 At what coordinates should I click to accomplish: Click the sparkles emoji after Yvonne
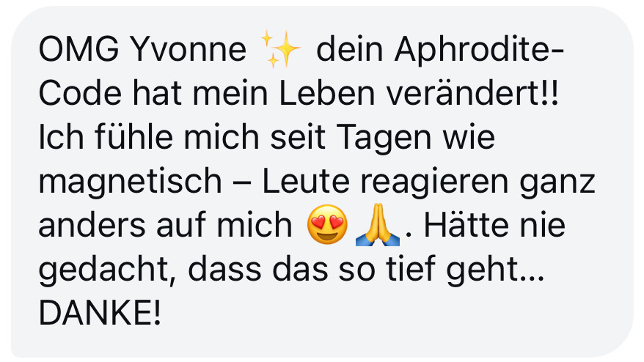pos(281,49)
